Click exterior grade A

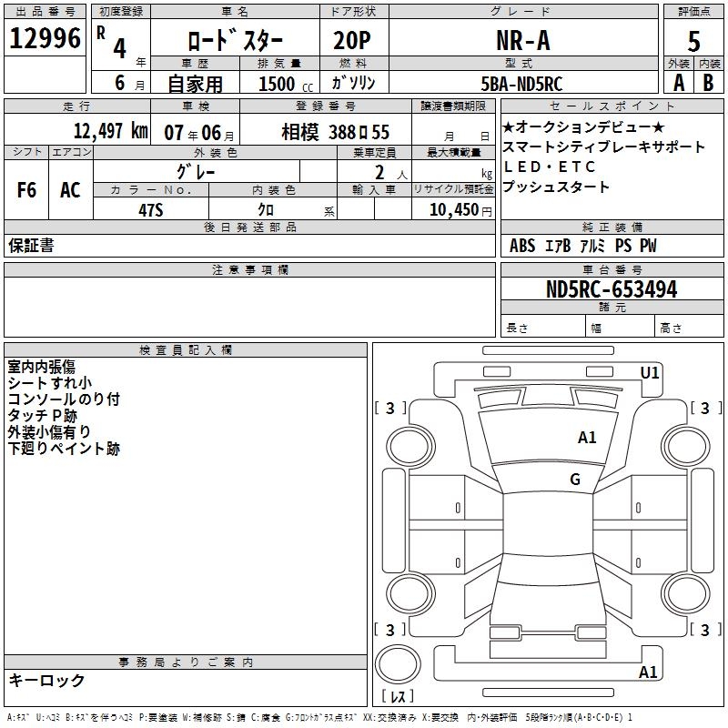[679, 83]
